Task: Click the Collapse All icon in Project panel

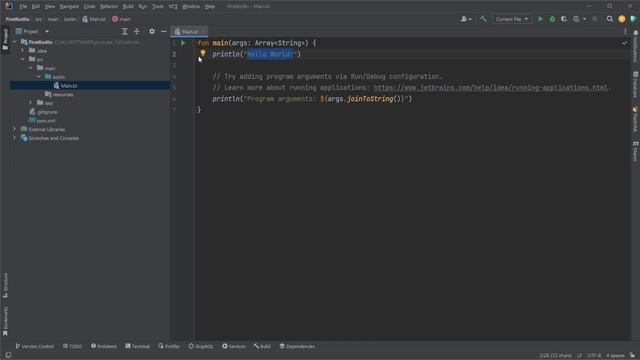Action: tap(137, 31)
